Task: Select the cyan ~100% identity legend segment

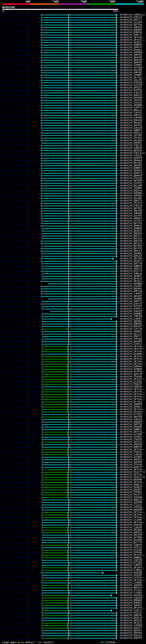Action: pyautogui.click(x=130, y=4)
